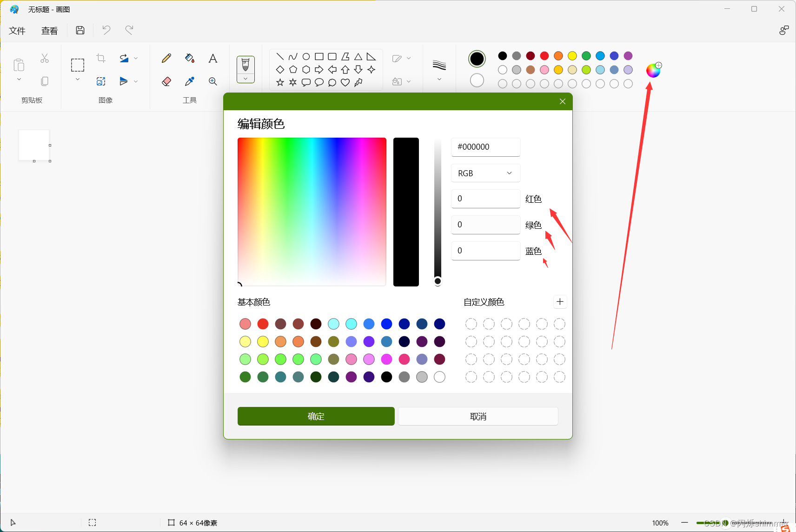The image size is (796, 532).
Task: Click inside the color spectrum gradient
Action: click(312, 212)
